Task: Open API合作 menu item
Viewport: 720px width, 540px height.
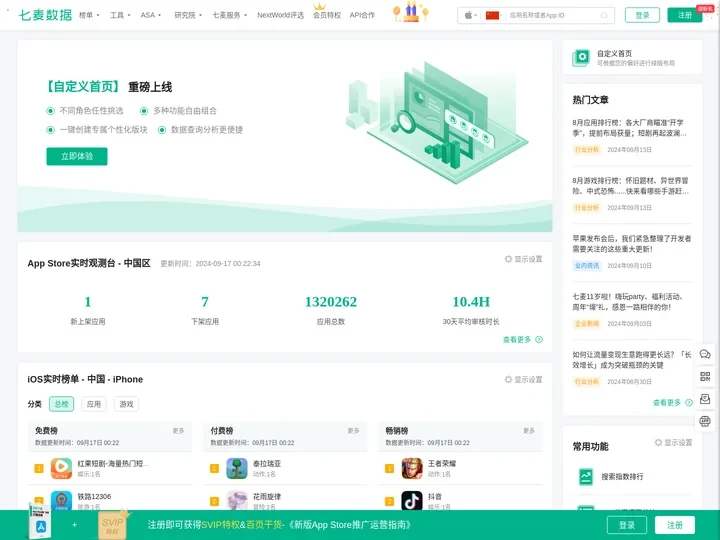Action: [362, 15]
